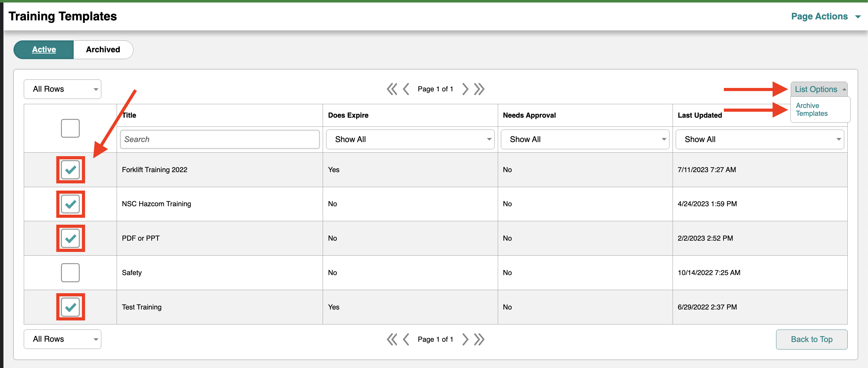This screenshot has width=868, height=368.
Task: Check the Safety row checkbox
Action: [x=70, y=273]
